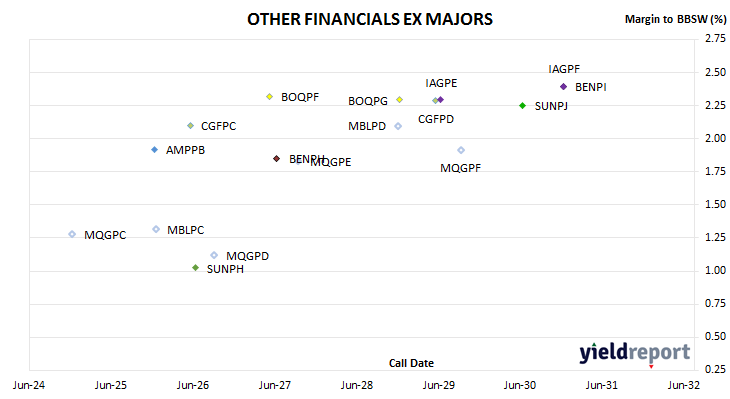Screen dimensions: 730x399
Task: Click the BENPI purple diamond marker
Action: tap(563, 87)
